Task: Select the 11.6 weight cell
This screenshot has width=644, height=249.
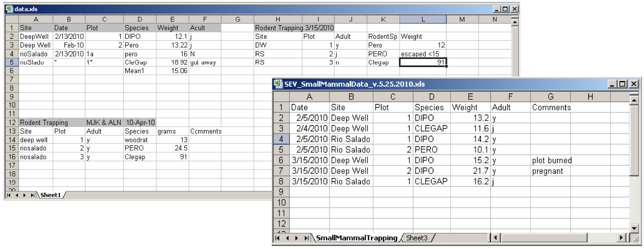Action: (x=470, y=129)
